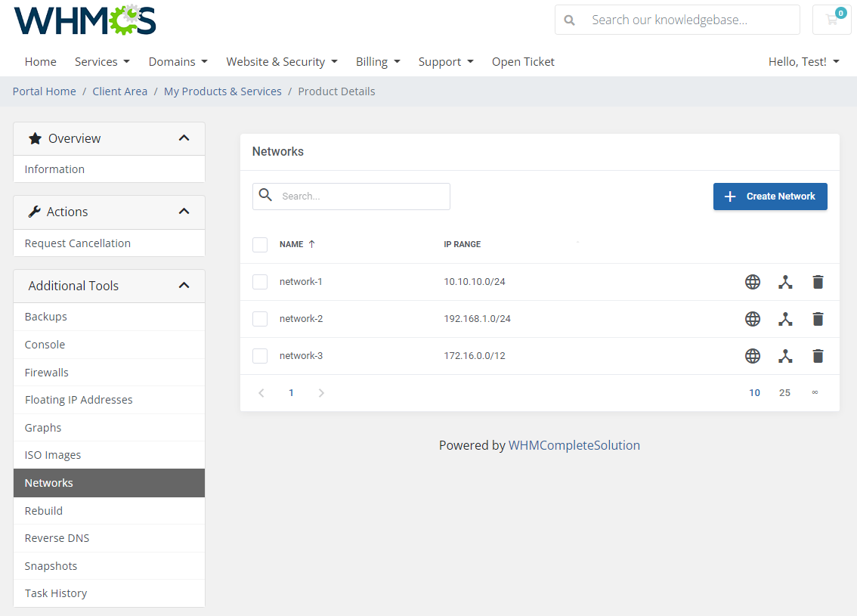
Task: Show all entries via the infinity pagination icon
Action: pos(815,392)
